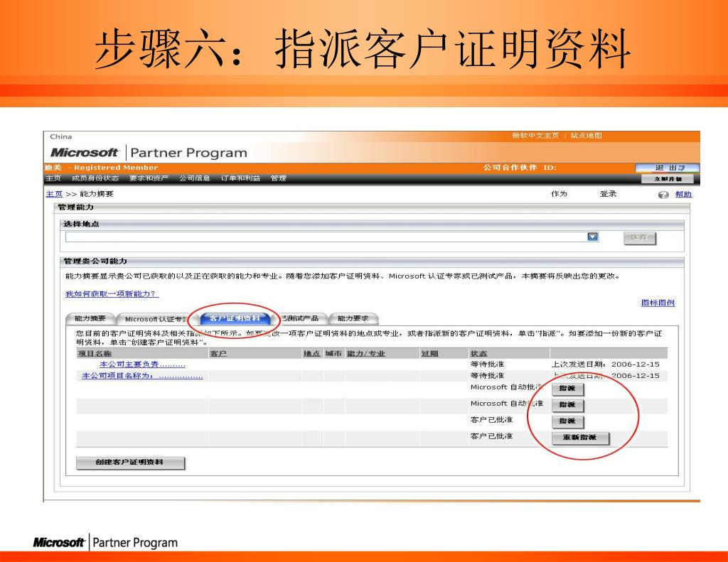728x562 pixels.
Task: Open the 图标图例 icon legend link
Action: click(x=658, y=303)
